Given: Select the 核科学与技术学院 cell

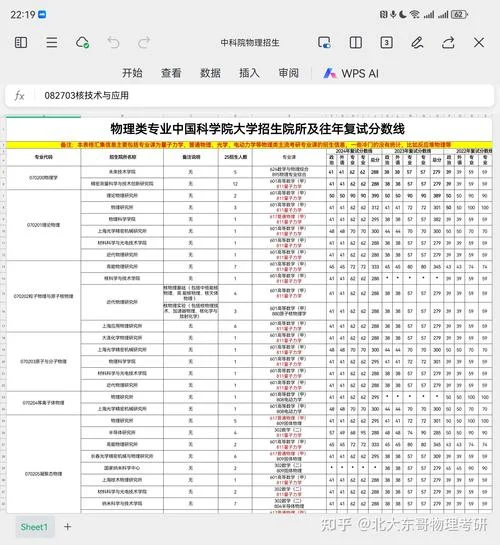Looking at the screenshot, I should tap(122, 278).
